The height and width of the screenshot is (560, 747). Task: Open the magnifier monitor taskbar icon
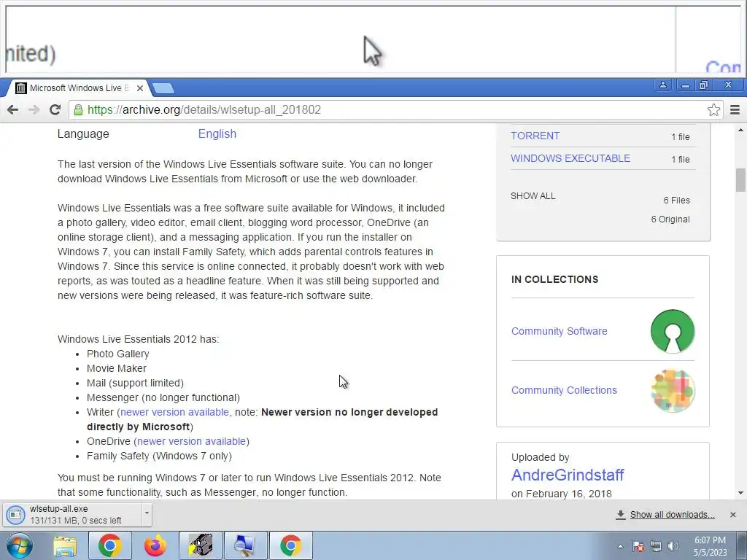pos(245,545)
